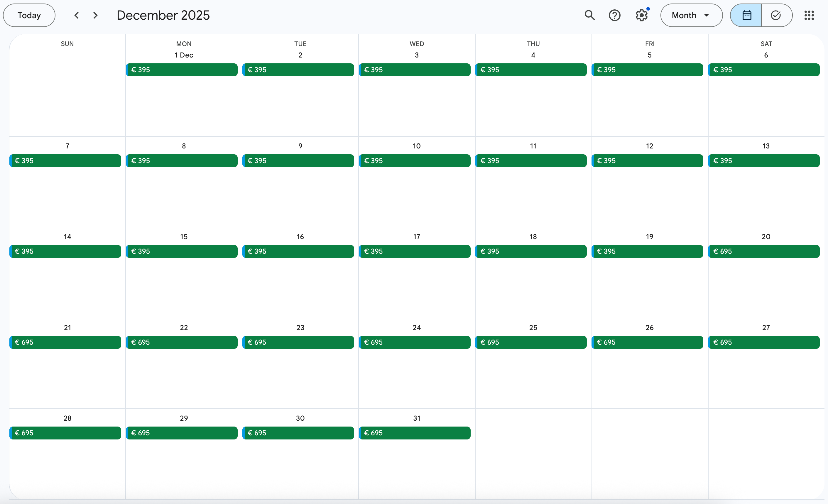Open € 395 event on December 2
Screen dimensions: 828x504
click(x=298, y=70)
